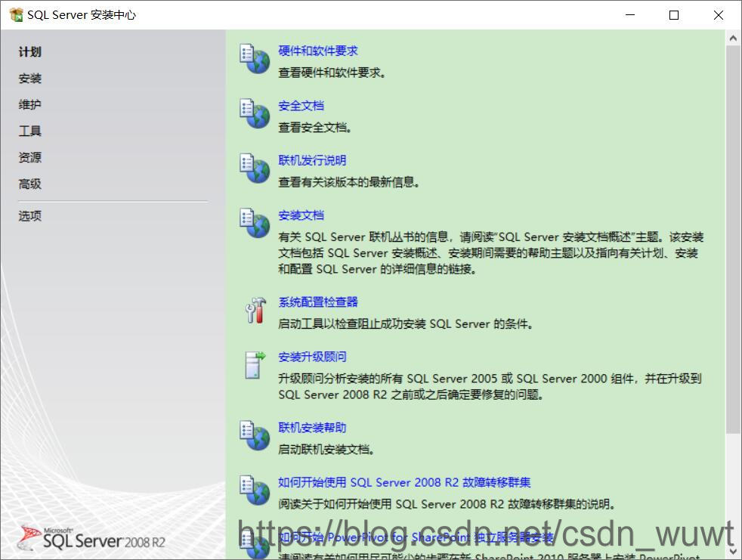
Task: Click the globe icon beside 安全文档
Action: point(255,113)
